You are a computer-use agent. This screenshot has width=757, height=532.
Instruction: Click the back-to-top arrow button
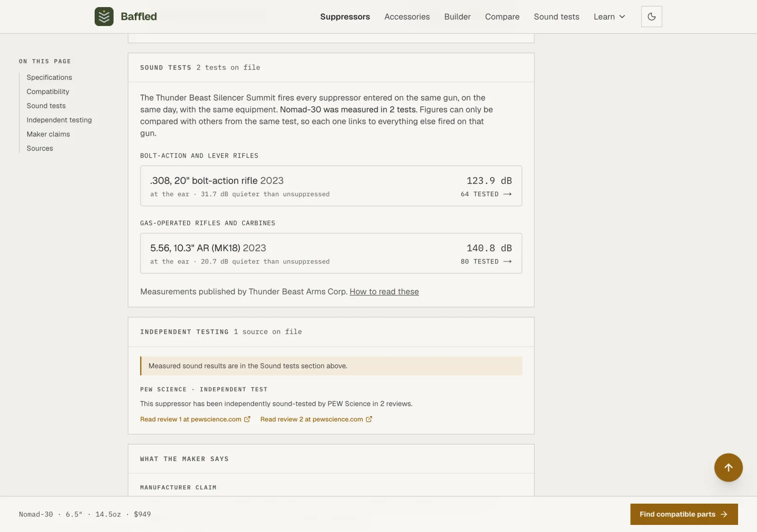[728, 468]
